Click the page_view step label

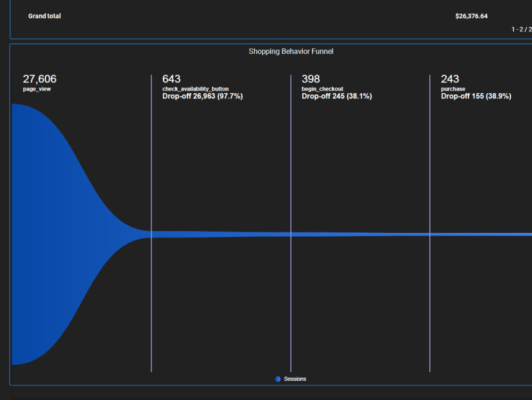37,89
